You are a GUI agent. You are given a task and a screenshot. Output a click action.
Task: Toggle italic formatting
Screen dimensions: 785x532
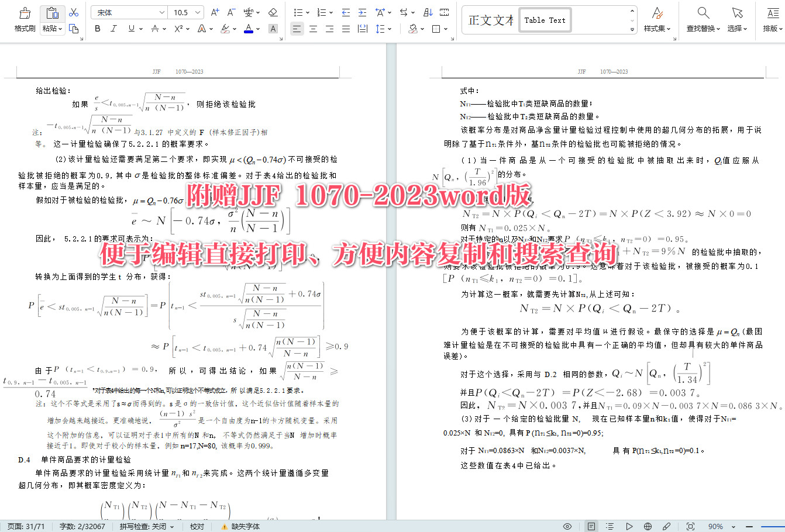[x=113, y=27]
